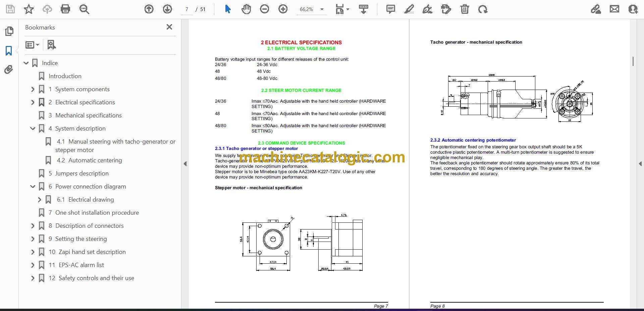644x311 pixels.
Task: Expand 6.1 Electrical drawing bookmark
Action: pyautogui.click(x=40, y=200)
